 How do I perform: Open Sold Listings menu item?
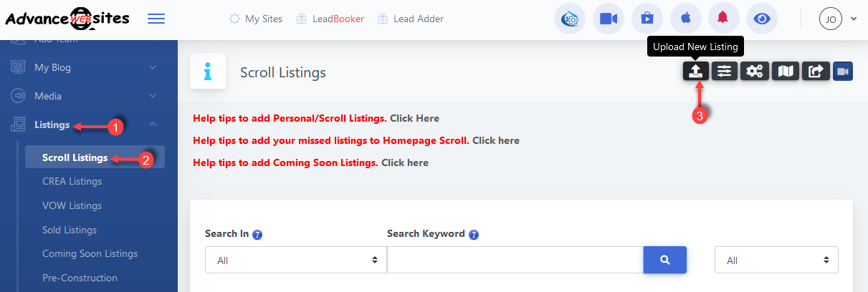[70, 230]
